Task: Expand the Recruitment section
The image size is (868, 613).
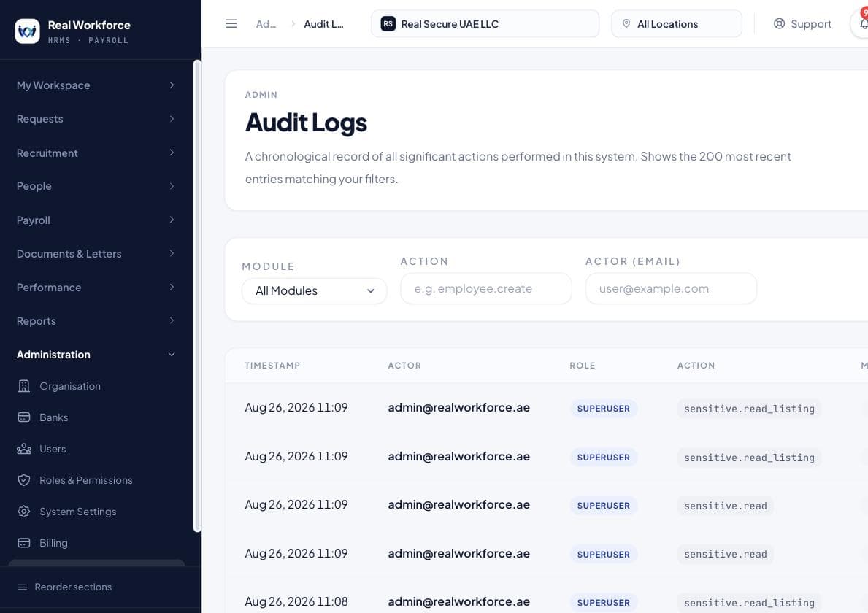Action: point(96,153)
